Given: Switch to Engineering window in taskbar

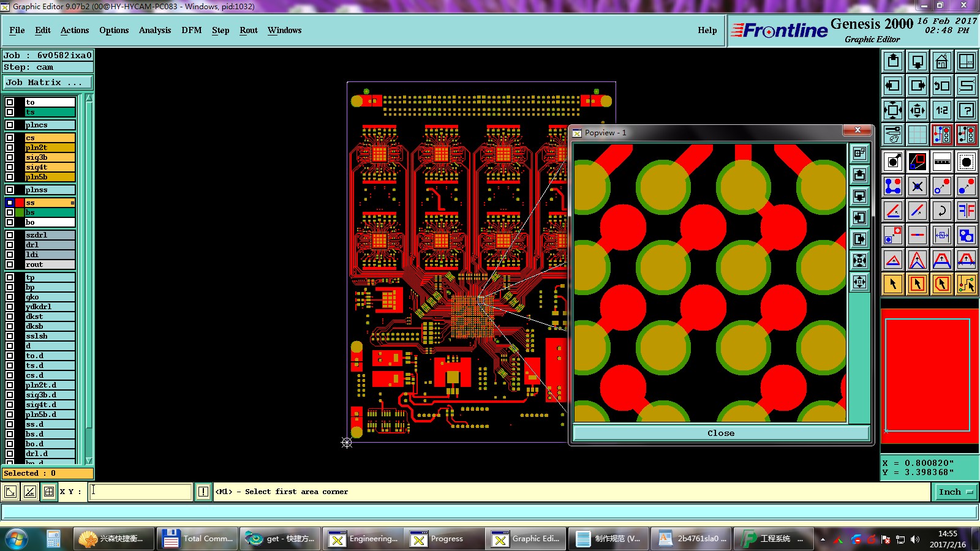Looking at the screenshot, I should coord(363,539).
